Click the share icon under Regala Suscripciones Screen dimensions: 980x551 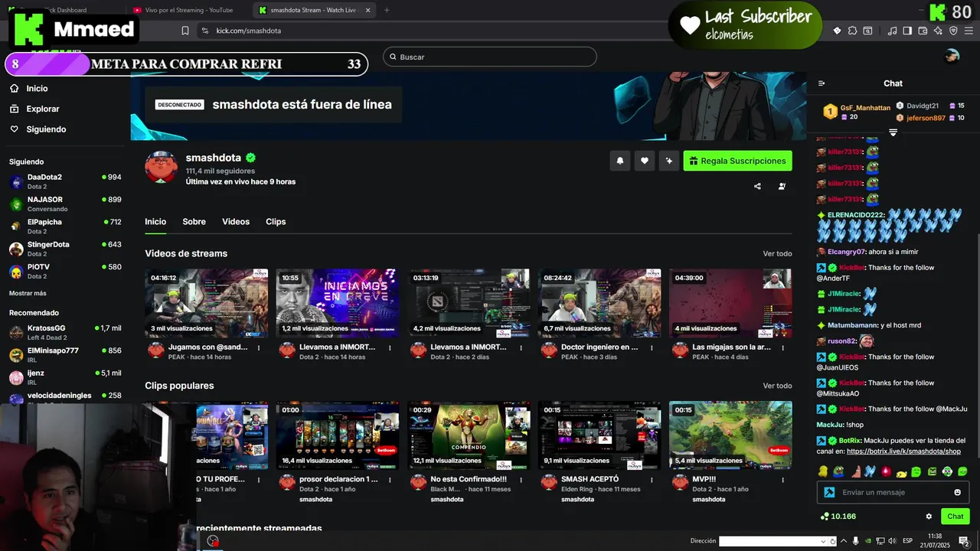[757, 186]
